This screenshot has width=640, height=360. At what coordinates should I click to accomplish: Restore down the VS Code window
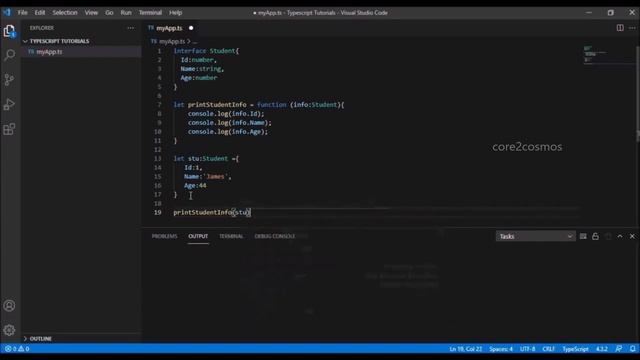point(610,13)
